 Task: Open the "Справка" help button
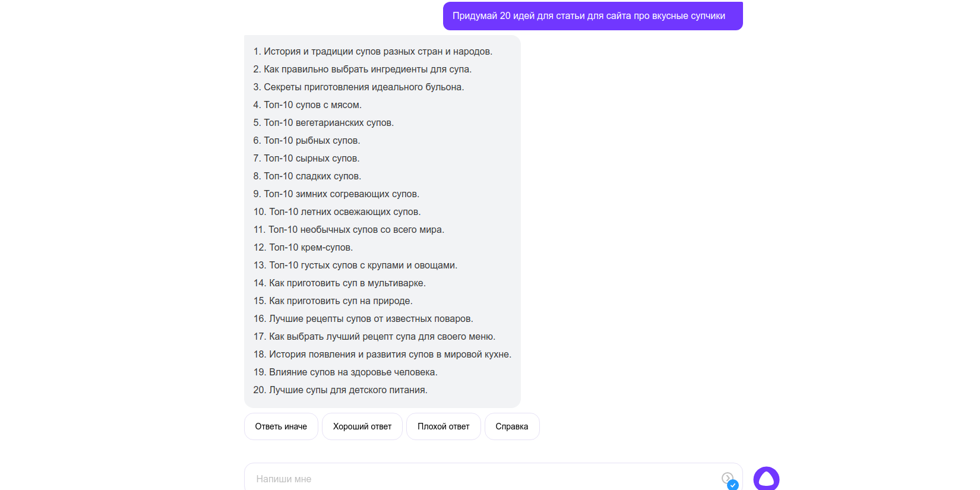coord(511,426)
